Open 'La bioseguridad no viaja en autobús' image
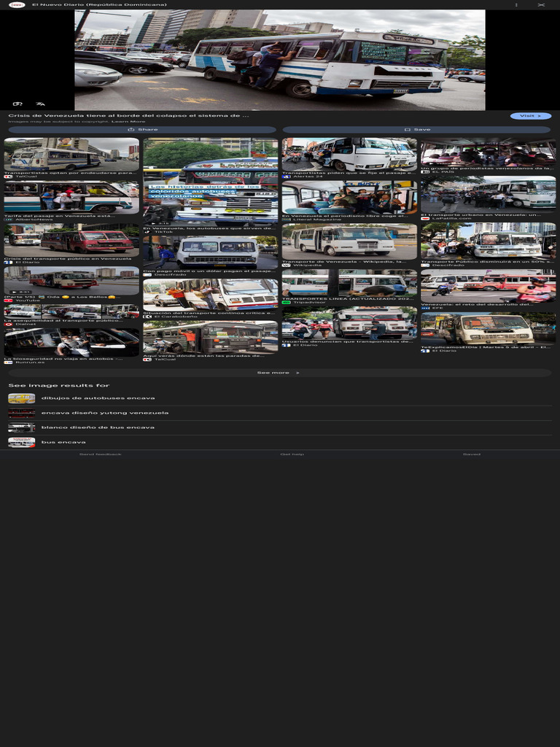 pos(71,342)
